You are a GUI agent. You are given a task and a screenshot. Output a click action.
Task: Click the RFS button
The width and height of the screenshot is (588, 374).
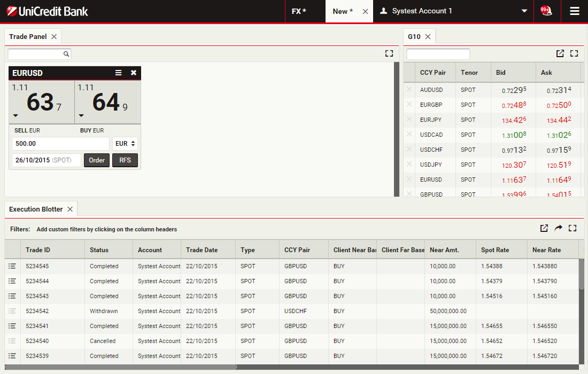(125, 160)
